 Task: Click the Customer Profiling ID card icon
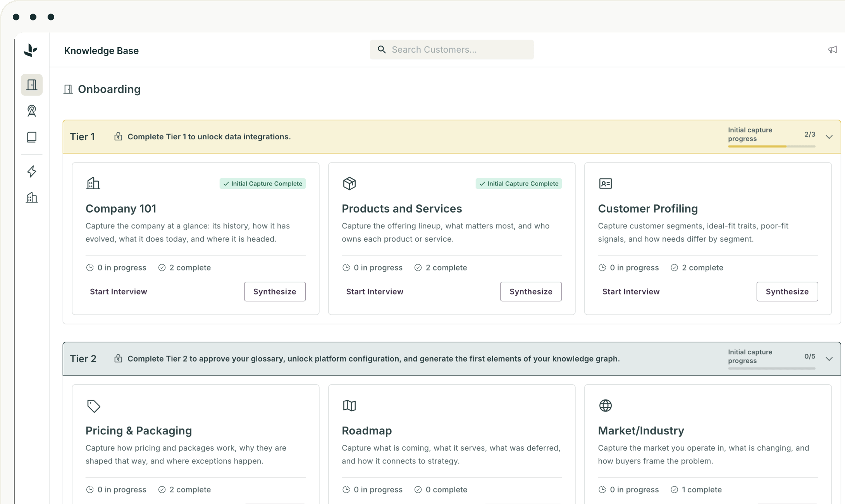[x=606, y=183]
